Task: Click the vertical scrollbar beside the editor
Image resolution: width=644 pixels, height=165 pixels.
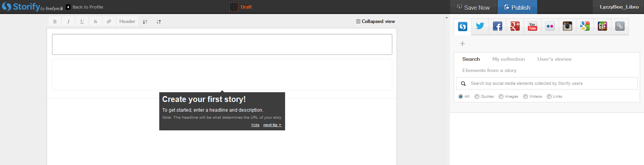Action: click(446, 90)
